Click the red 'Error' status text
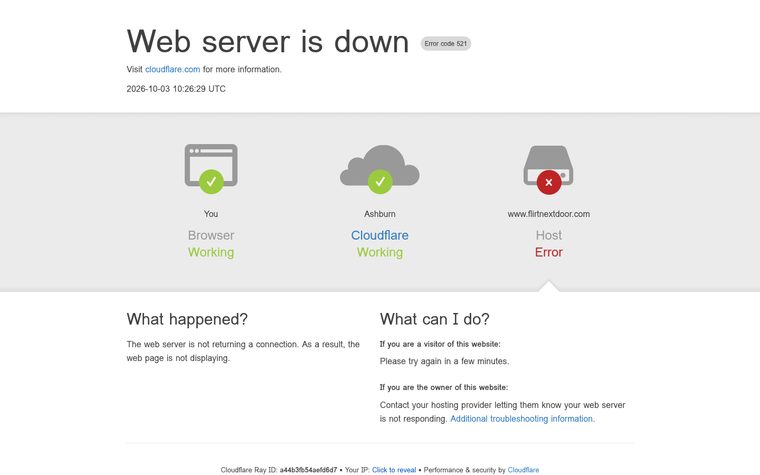This screenshot has height=475, width=760. click(x=549, y=253)
